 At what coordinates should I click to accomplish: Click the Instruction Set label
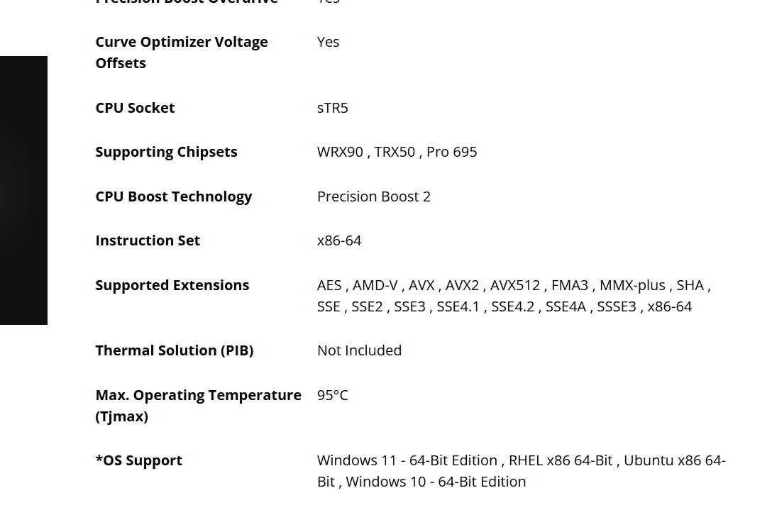click(148, 240)
